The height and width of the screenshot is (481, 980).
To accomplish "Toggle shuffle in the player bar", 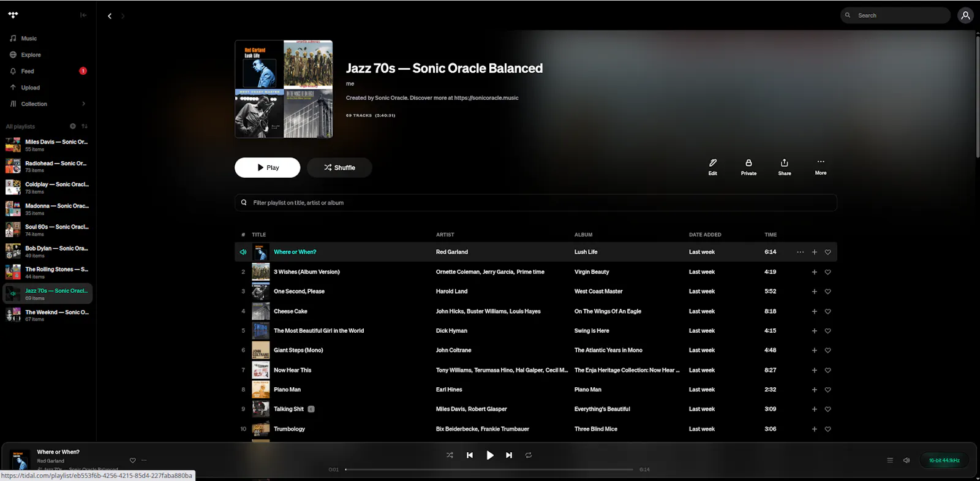I will pyautogui.click(x=450, y=455).
